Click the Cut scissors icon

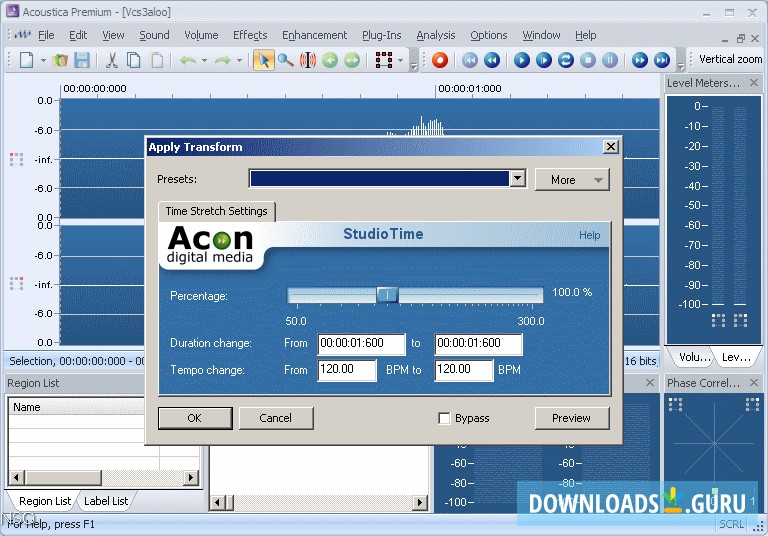click(x=112, y=60)
